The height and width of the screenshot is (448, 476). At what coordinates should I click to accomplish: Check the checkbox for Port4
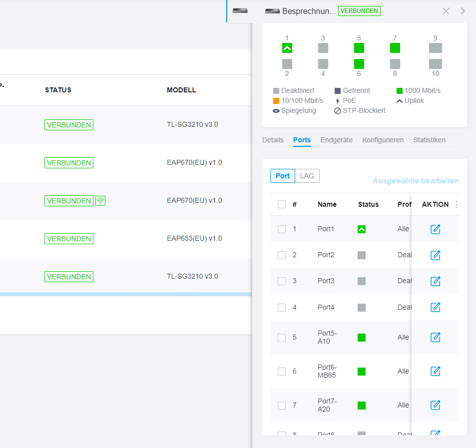tap(282, 308)
